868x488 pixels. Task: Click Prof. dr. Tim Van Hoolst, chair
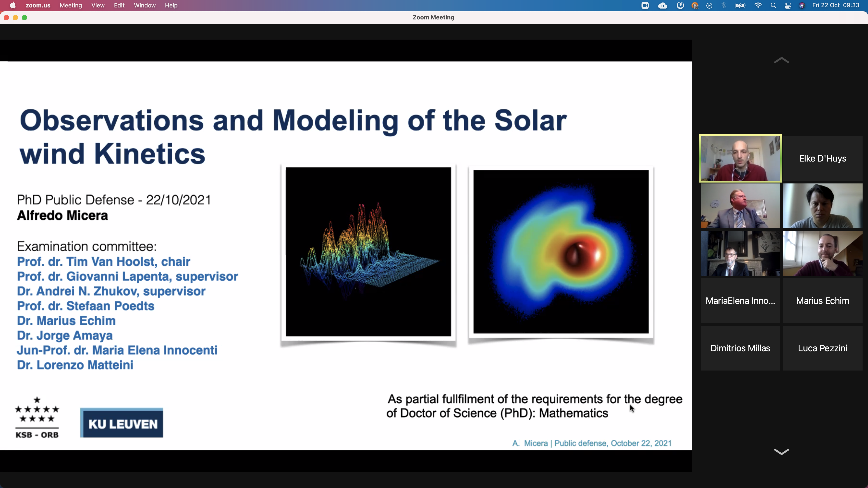click(x=104, y=262)
